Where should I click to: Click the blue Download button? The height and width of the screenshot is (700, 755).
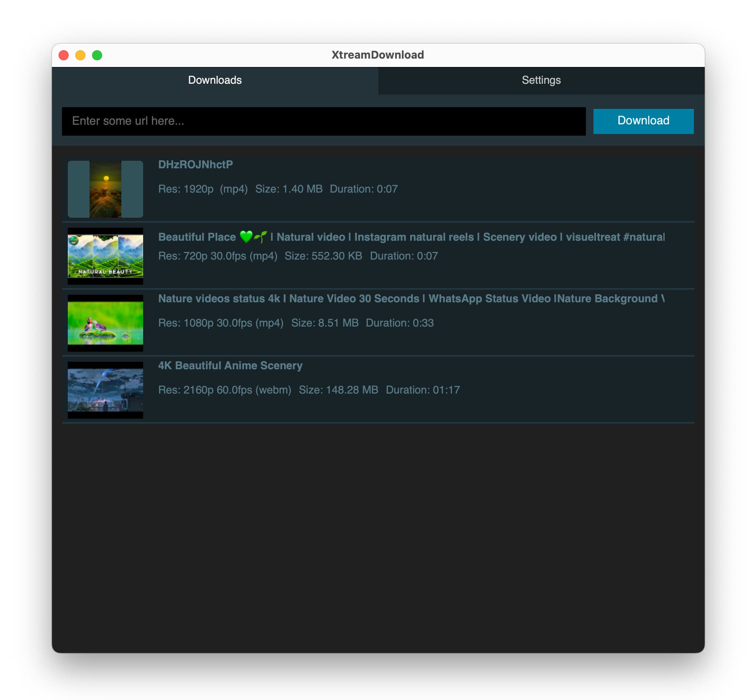(643, 121)
